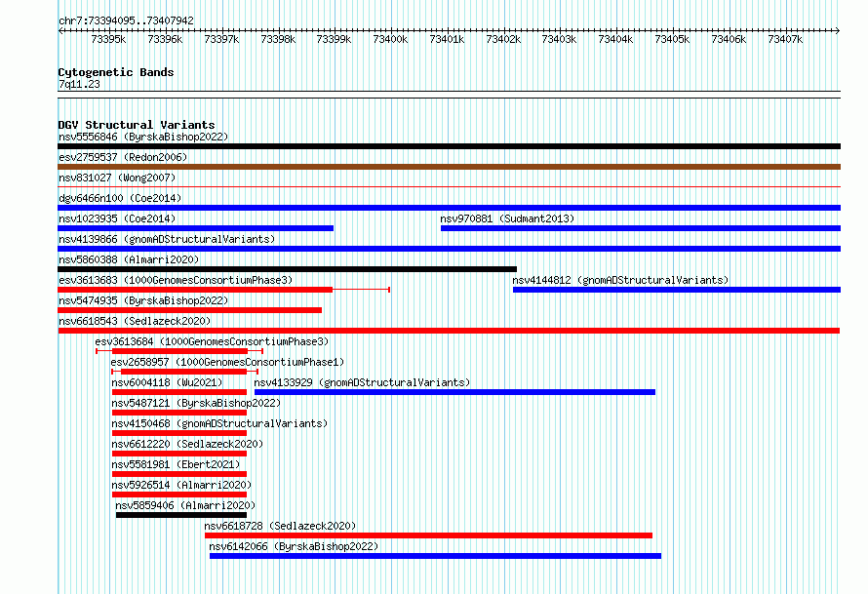Screen dimensions: 868x594
Task: Click the Cytogenetic Bands track title
Action: (116, 72)
